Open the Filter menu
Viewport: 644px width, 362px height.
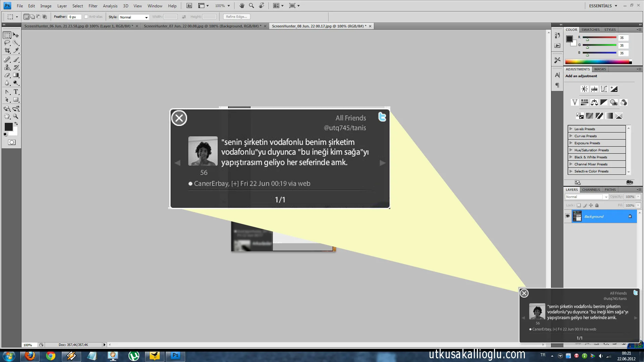tap(93, 6)
